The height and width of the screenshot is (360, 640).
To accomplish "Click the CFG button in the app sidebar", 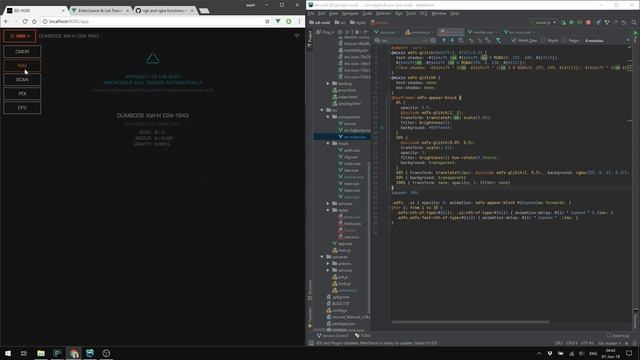I will pyautogui.click(x=22, y=108).
